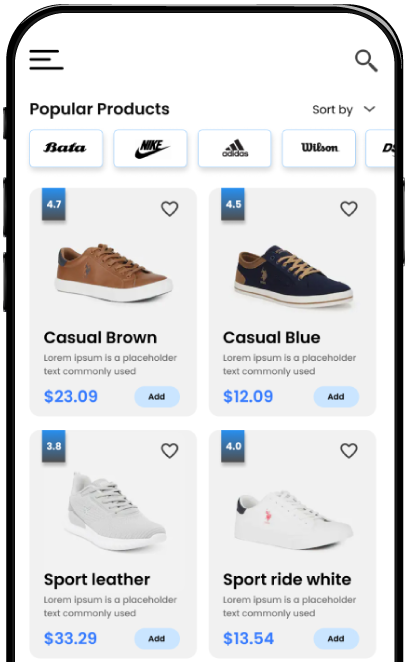Add Casual Blue to cart
The height and width of the screenshot is (662, 407).
[x=336, y=397]
